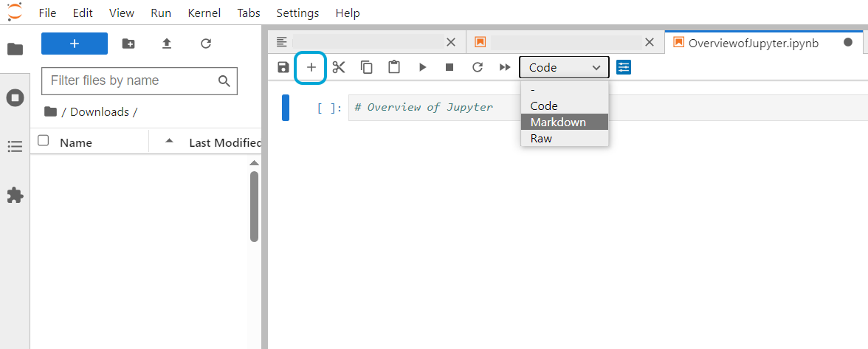Open the Kernel menu

click(203, 13)
